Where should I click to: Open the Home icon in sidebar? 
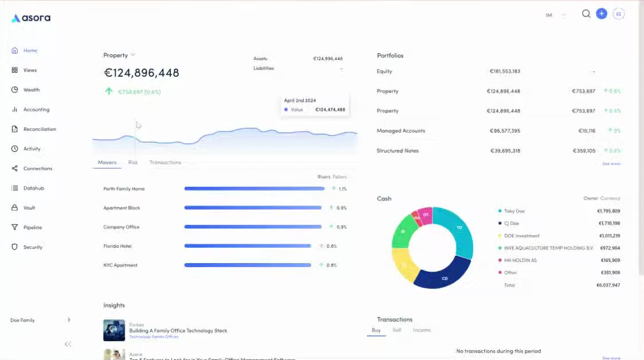click(x=15, y=50)
